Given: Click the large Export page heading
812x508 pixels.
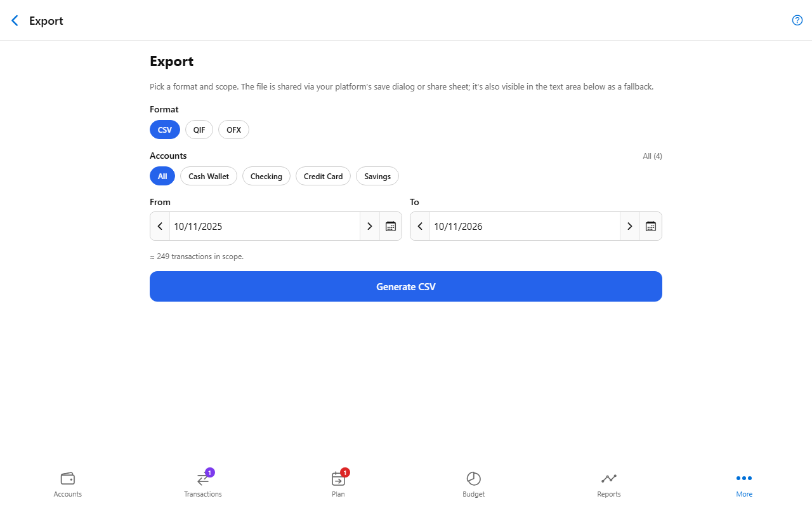Looking at the screenshot, I should point(171,62).
